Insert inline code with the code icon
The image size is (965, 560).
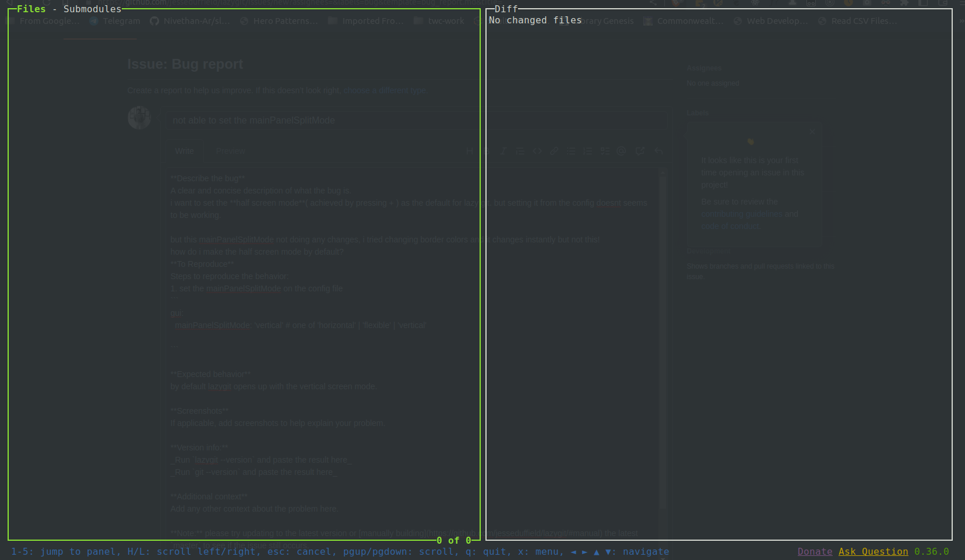[x=537, y=151]
